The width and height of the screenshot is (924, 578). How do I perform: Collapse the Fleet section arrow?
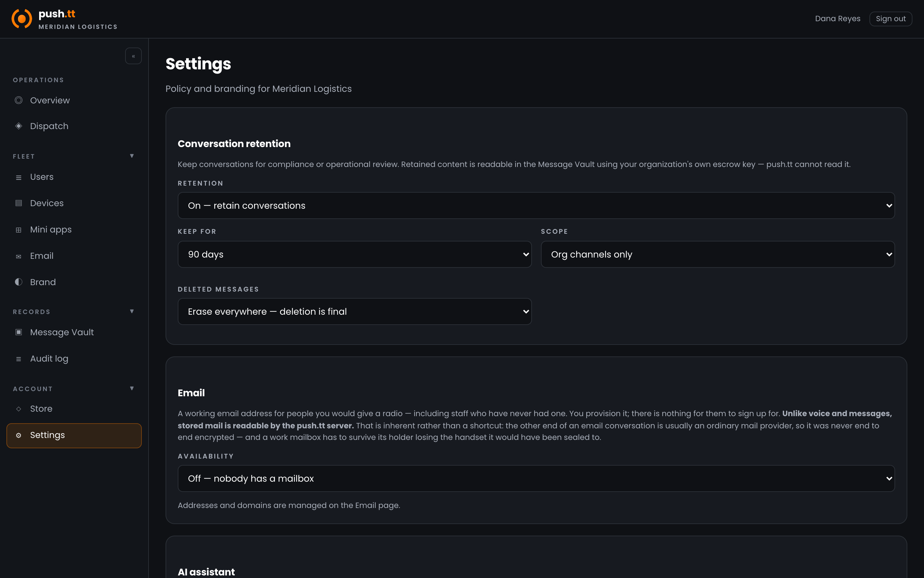pos(132,156)
